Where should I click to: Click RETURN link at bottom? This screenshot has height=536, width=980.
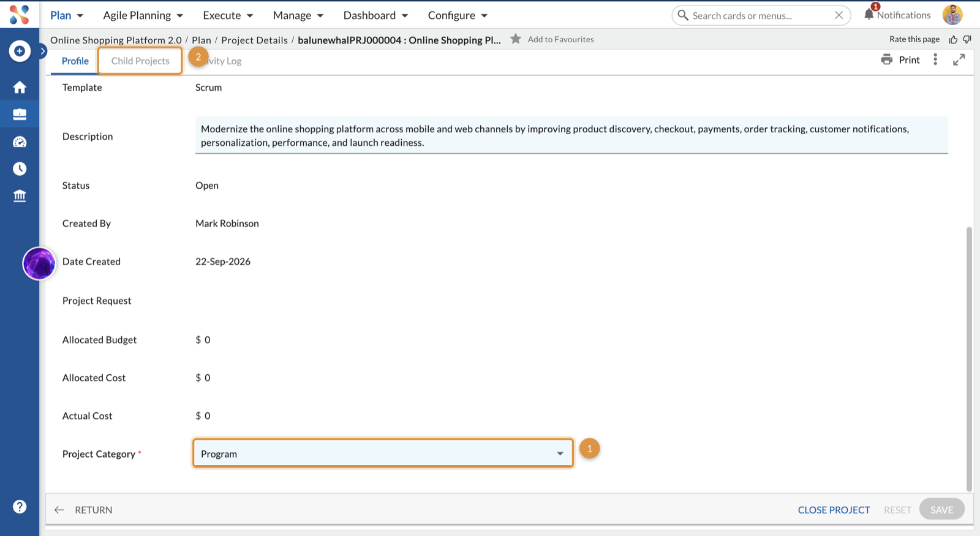point(83,510)
